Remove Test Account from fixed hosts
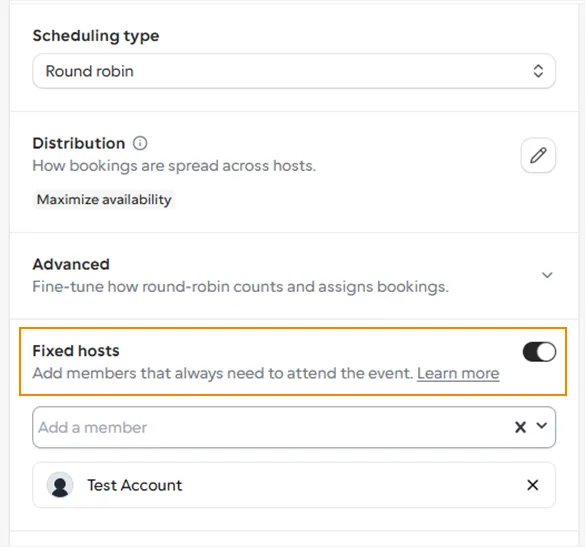The width and height of the screenshot is (585, 547). (532, 485)
